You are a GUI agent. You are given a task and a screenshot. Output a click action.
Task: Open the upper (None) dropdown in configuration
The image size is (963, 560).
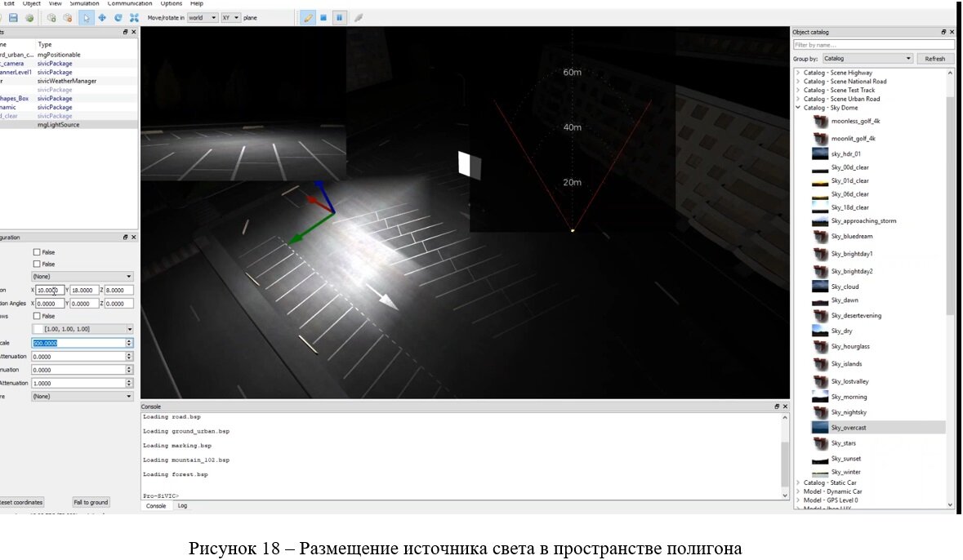coord(82,276)
